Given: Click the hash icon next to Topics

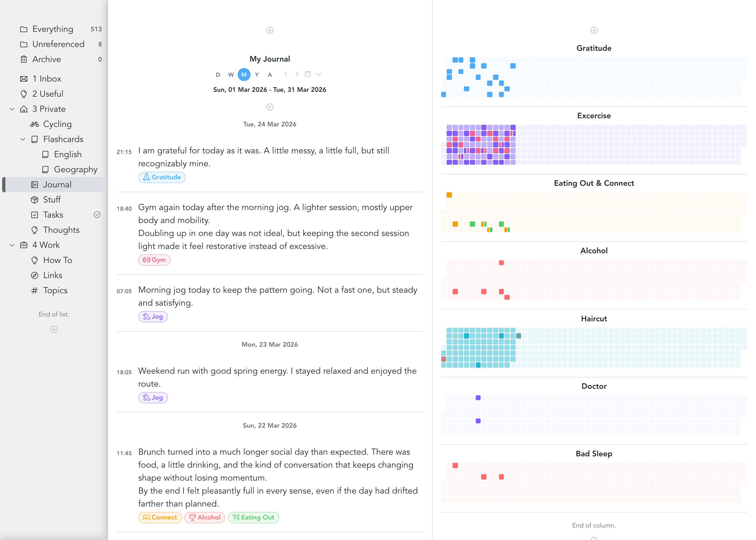Looking at the screenshot, I should tap(35, 290).
